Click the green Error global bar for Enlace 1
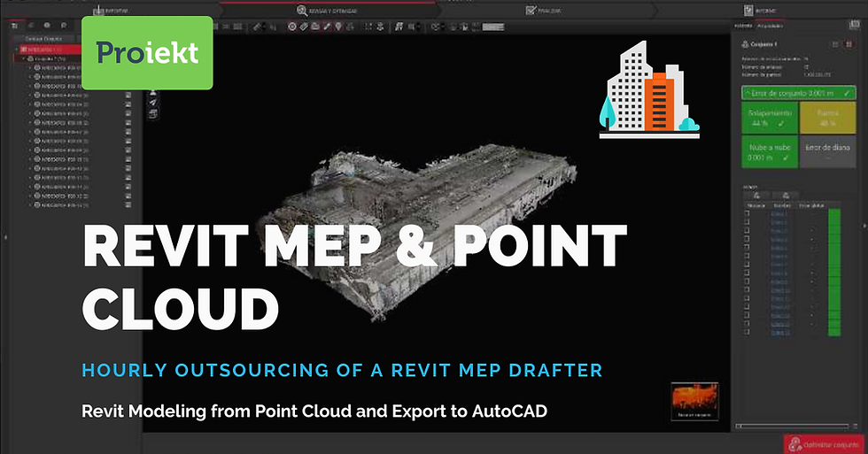 coord(834,214)
